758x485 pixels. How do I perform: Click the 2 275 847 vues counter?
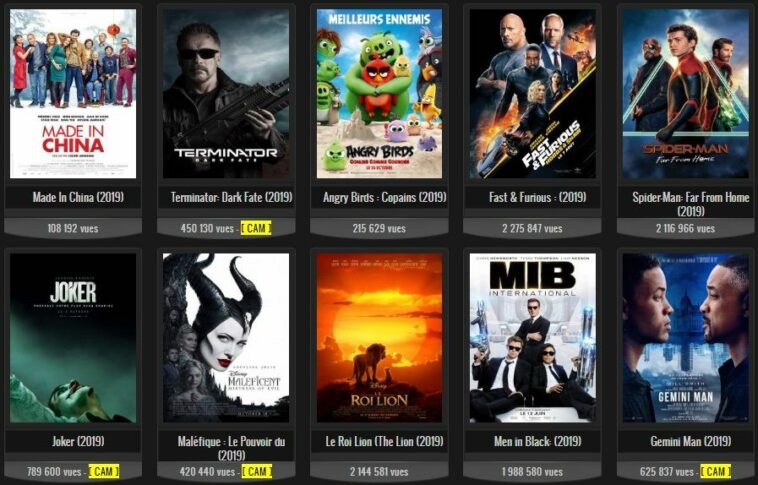pos(532,228)
